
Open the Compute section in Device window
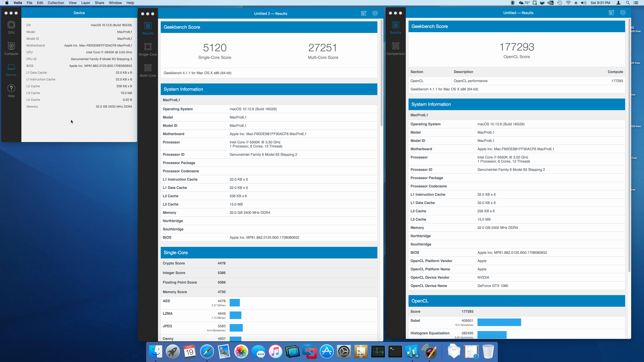pyautogui.click(x=11, y=49)
